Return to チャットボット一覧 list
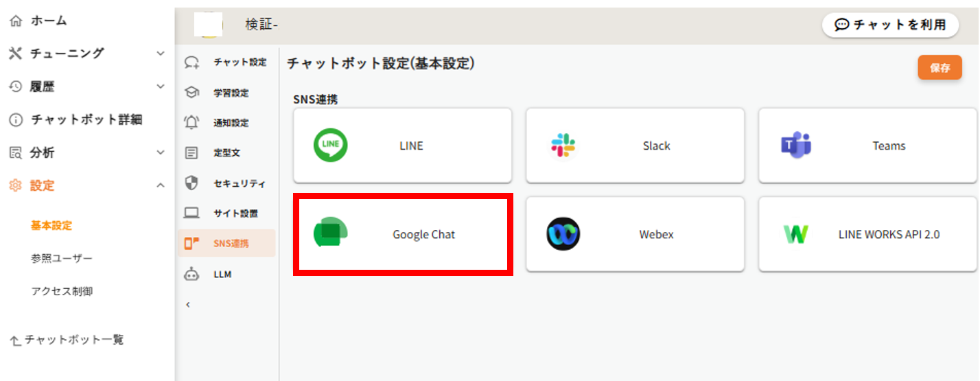 click(x=67, y=340)
